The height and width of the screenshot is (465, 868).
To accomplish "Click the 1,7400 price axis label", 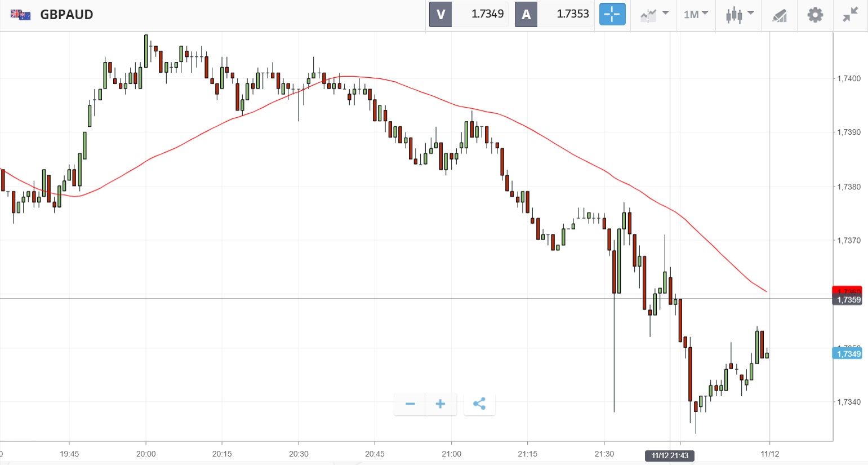I will (848, 78).
